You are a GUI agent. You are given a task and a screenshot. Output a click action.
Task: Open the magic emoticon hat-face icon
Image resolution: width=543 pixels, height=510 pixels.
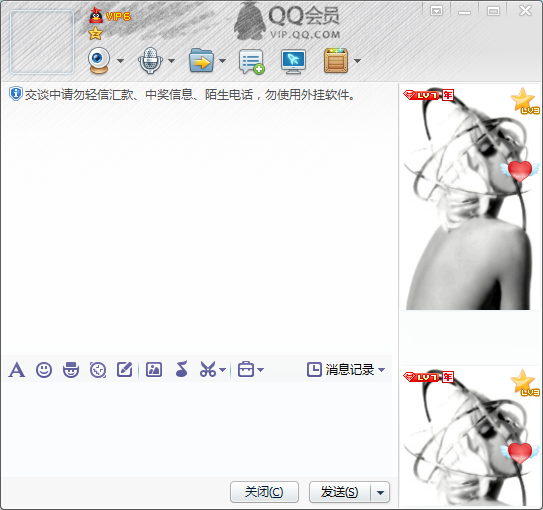tap(71, 370)
